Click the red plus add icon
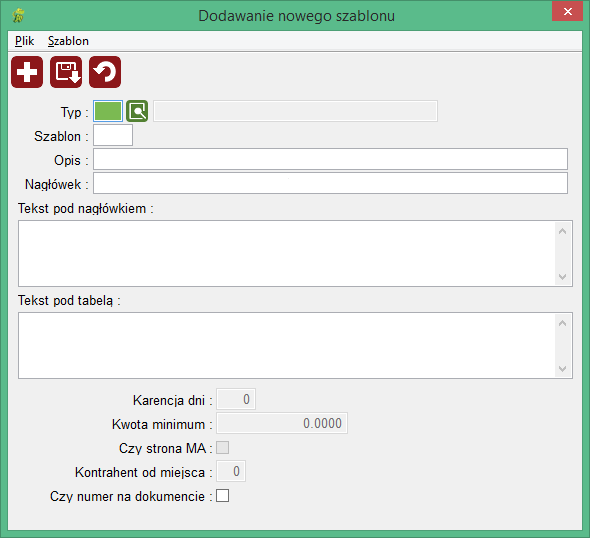 point(27,72)
